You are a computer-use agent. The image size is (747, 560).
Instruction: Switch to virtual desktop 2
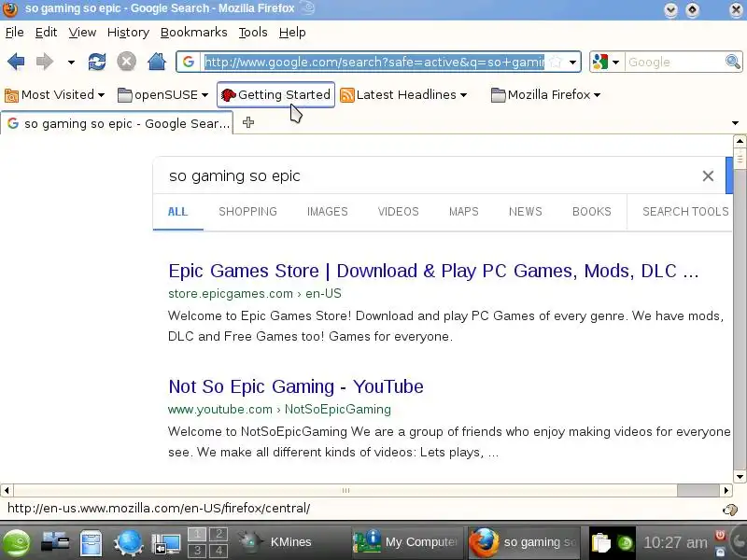click(219, 534)
